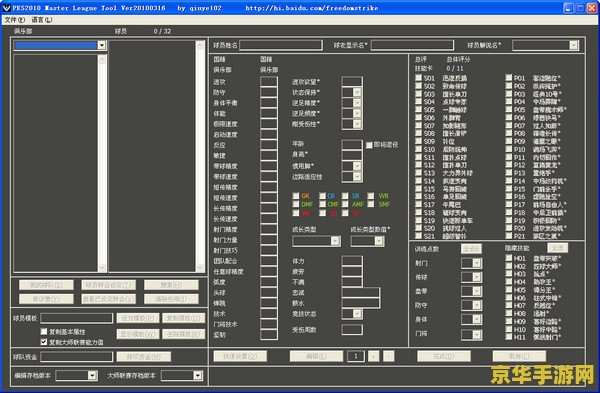Click the club list scrollbar up arrow
The image size is (600, 393).
pos(102,60)
